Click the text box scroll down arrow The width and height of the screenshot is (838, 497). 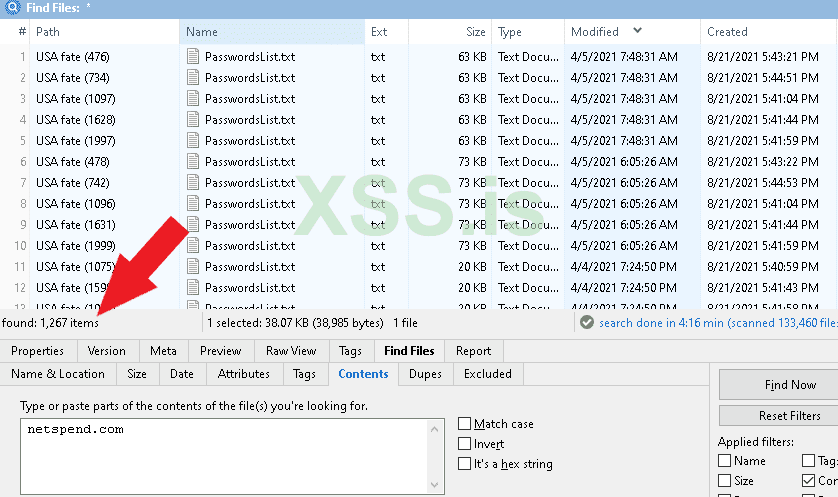pyautogui.click(x=434, y=485)
